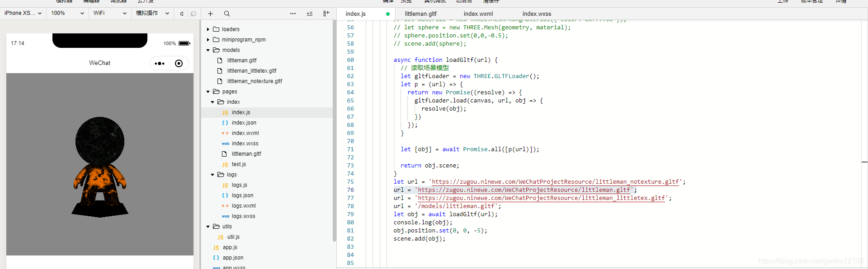This screenshot has height=269, width=868.
Task: Click the JS icon beside app.js
Action: (216, 248)
